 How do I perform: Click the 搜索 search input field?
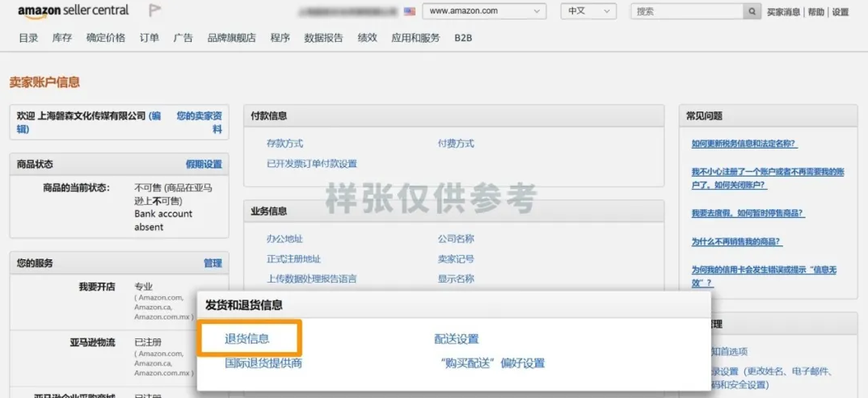[x=687, y=11]
